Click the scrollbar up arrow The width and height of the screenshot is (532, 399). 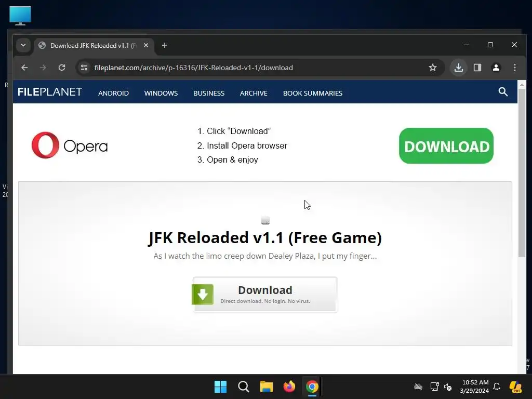point(522,85)
